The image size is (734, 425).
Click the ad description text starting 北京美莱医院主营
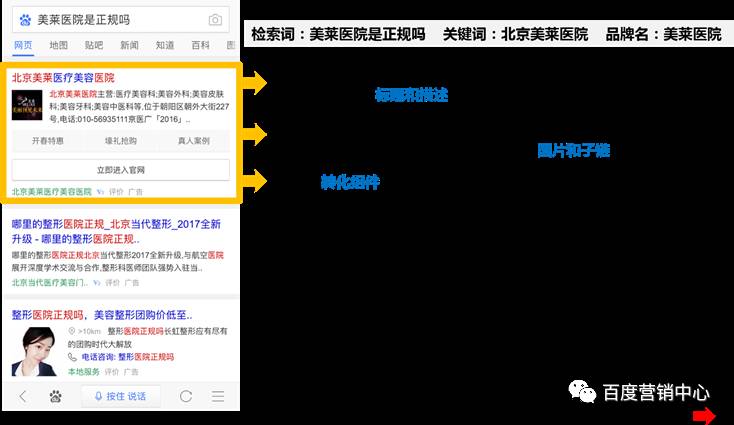point(139,107)
